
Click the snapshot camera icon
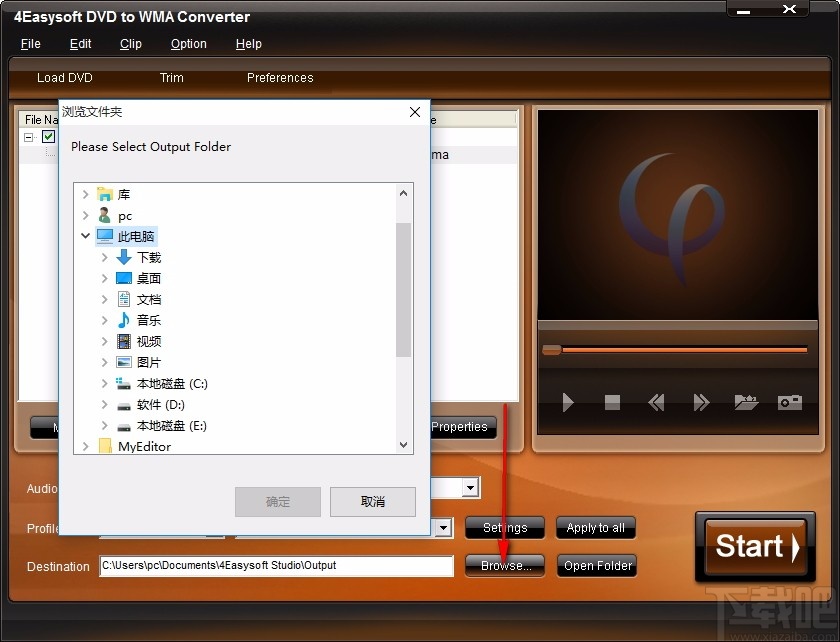(x=789, y=403)
